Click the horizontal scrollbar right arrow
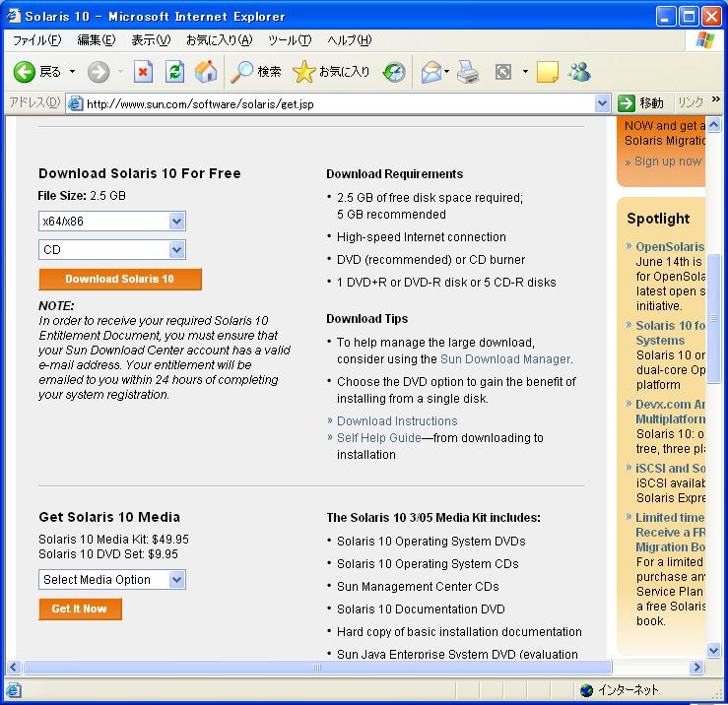 (696, 667)
